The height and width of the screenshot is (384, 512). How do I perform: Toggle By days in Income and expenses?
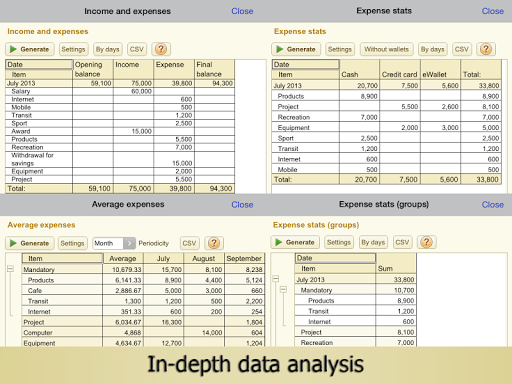point(107,49)
